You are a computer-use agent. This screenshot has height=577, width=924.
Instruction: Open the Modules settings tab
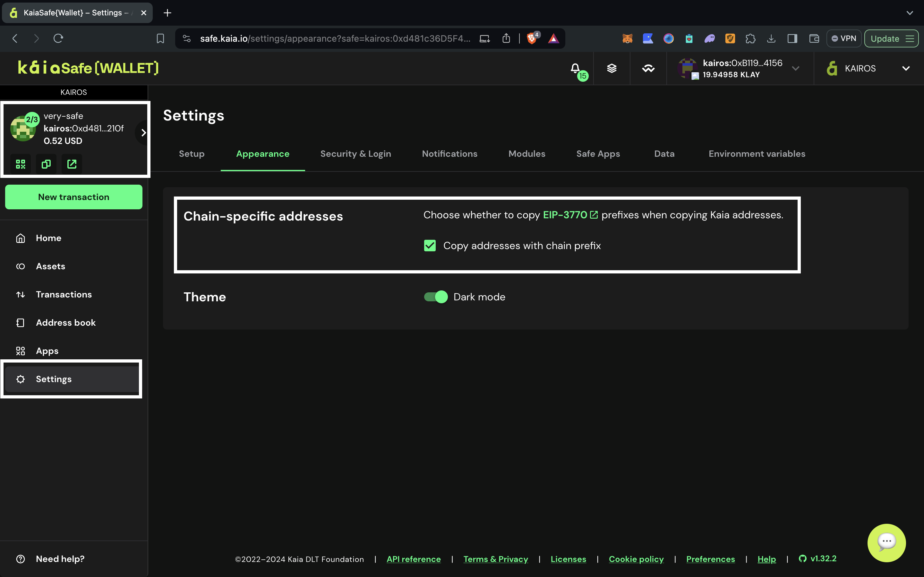coord(526,154)
